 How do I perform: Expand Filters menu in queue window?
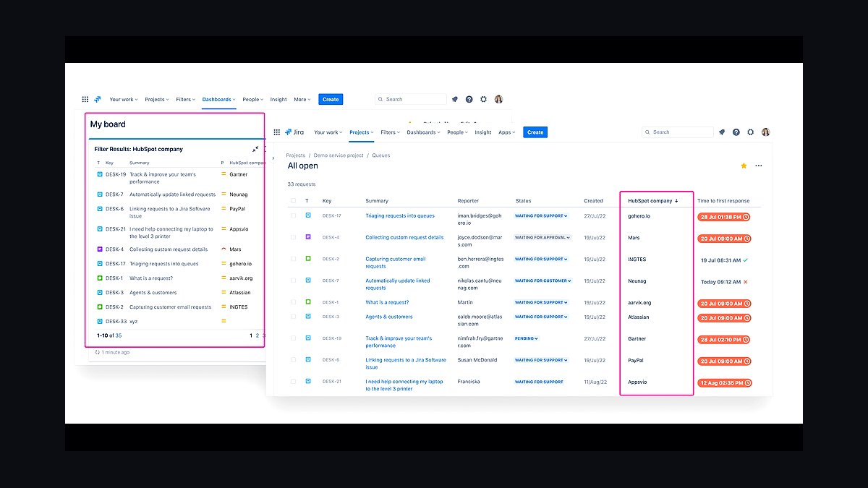point(390,132)
